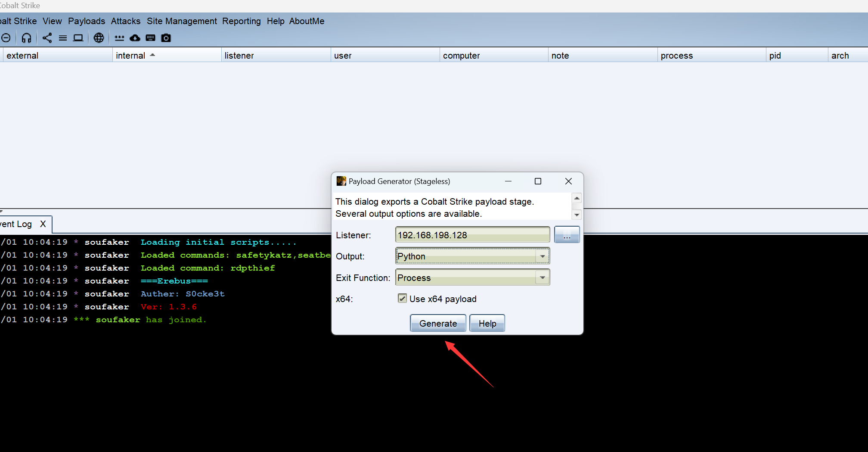This screenshot has width=868, height=452.
Task: Open the keystrokes keyboard icon
Action: point(150,38)
